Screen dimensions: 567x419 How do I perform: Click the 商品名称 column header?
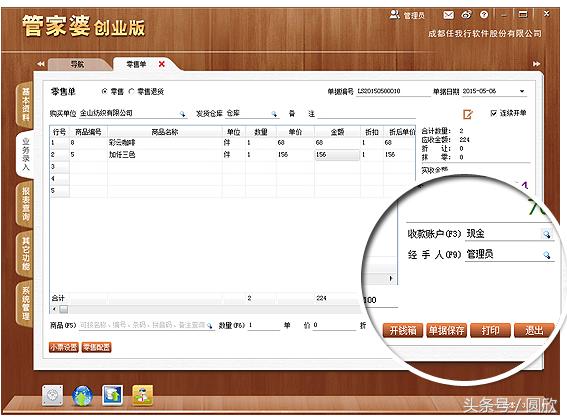coord(165,132)
